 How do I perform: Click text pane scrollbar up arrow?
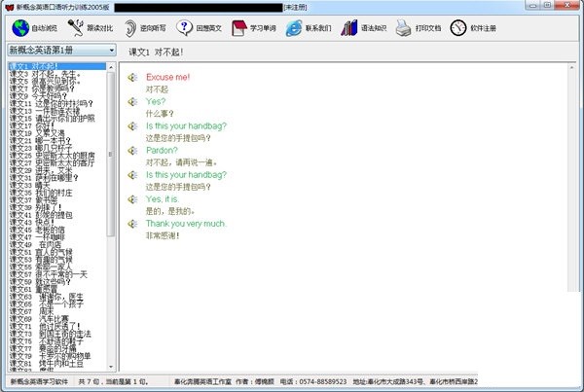tap(571, 67)
